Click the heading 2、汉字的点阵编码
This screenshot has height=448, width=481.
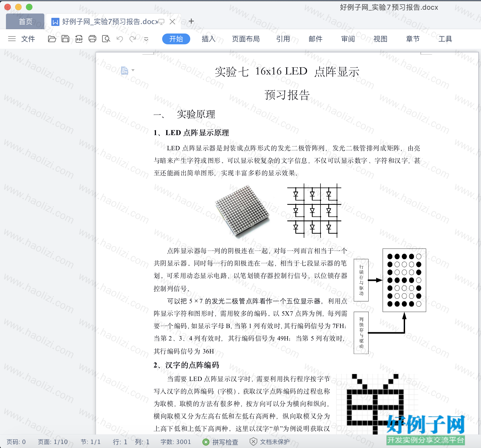tap(186, 365)
